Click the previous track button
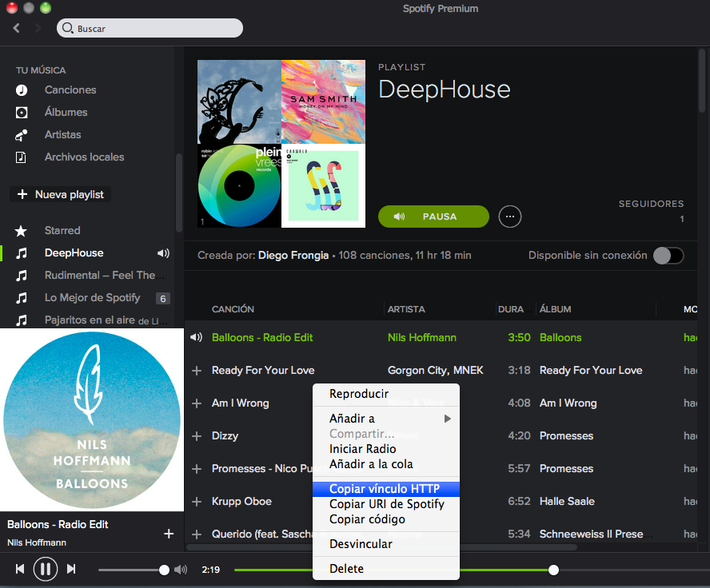710x588 pixels. tap(20, 569)
